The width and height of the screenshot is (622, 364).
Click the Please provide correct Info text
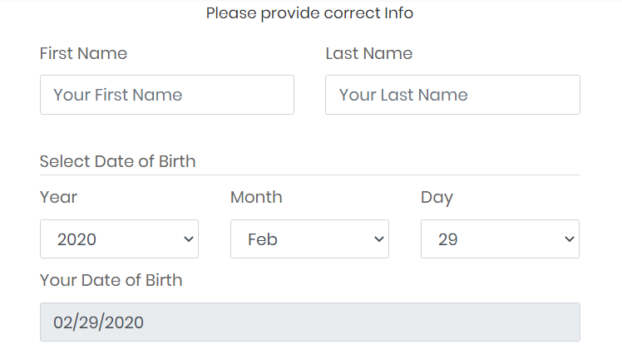(x=309, y=13)
